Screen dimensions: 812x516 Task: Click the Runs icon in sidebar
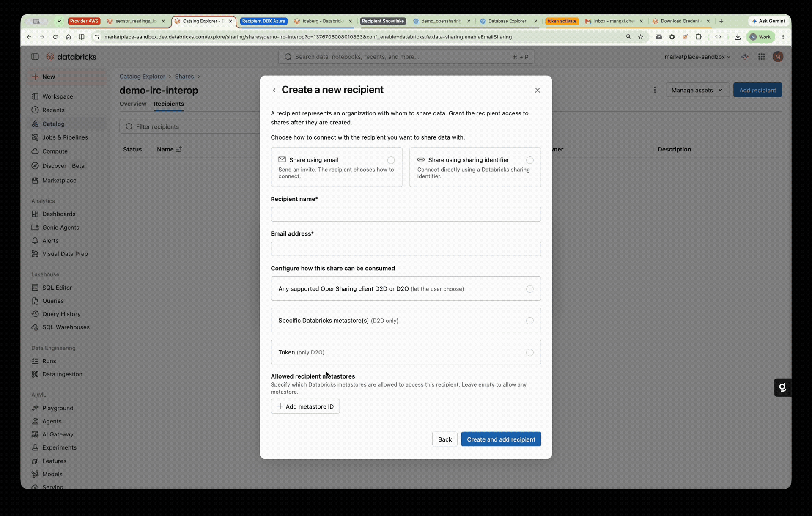click(35, 361)
